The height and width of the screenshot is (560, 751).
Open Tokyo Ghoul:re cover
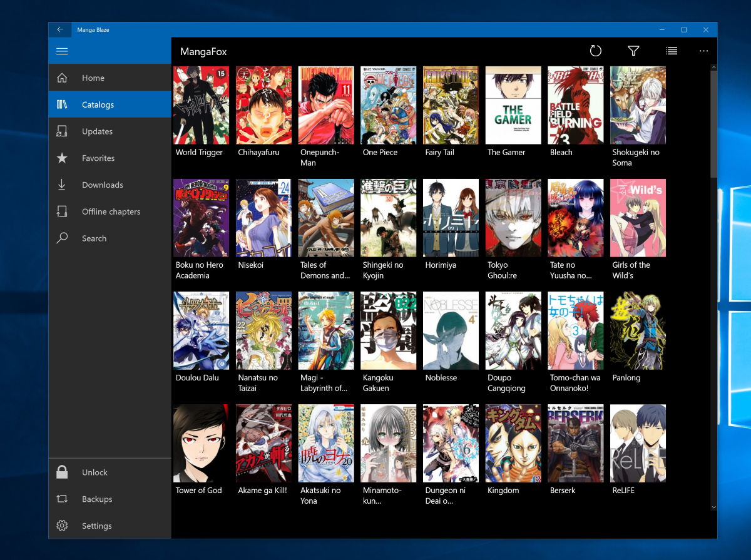513,218
